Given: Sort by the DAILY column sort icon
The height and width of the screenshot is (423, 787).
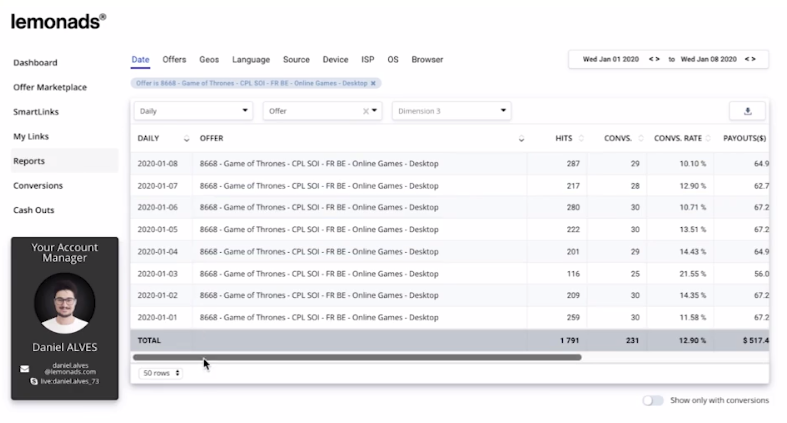Looking at the screenshot, I should 186,138.
